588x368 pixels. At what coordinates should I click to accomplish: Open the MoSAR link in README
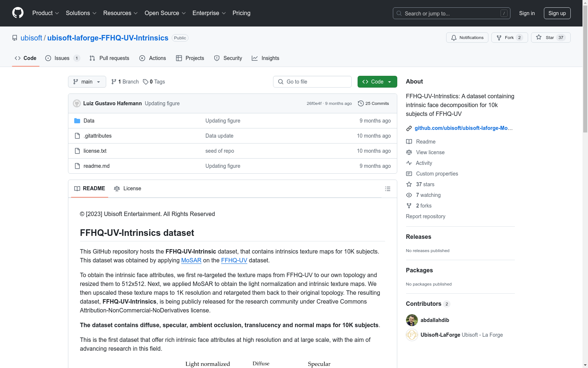coord(191,261)
